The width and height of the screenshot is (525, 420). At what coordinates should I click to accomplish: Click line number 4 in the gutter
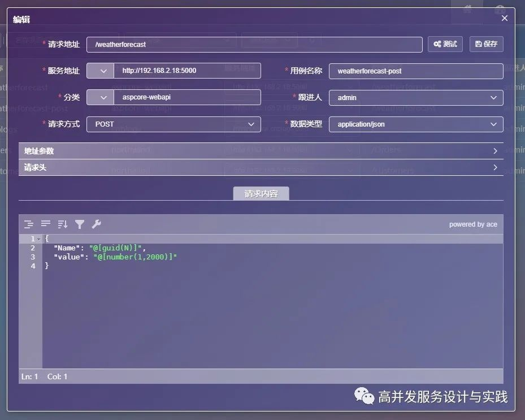(33, 266)
